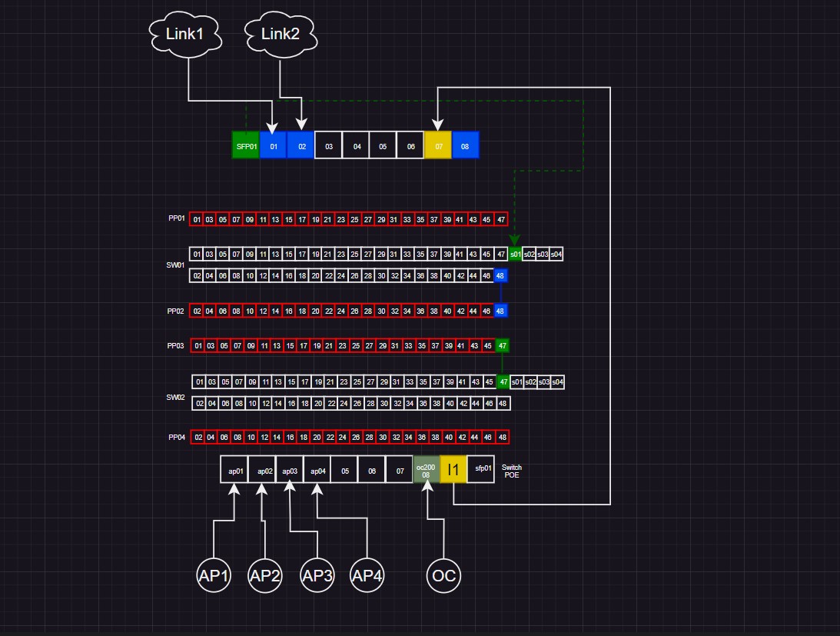Select the Link1 cloud shape
Viewport: 840px width, 636px height.
[185, 35]
